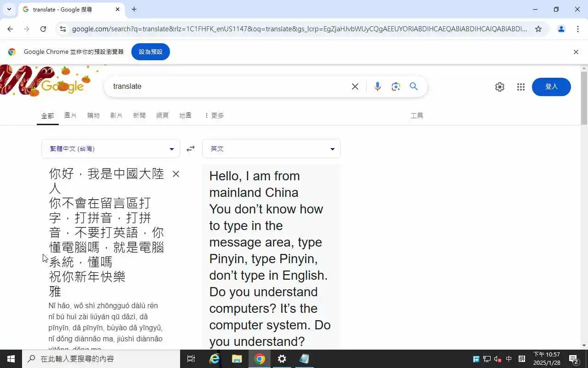The width and height of the screenshot is (588, 368).
Task: Open source language dropdown 繁體中文 (台灣)
Action: pos(111,149)
